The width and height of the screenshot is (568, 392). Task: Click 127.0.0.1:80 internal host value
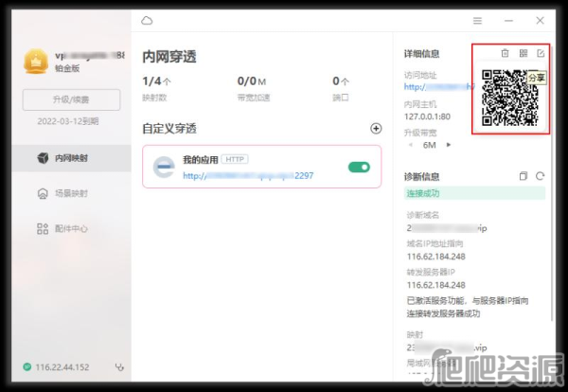pos(427,116)
